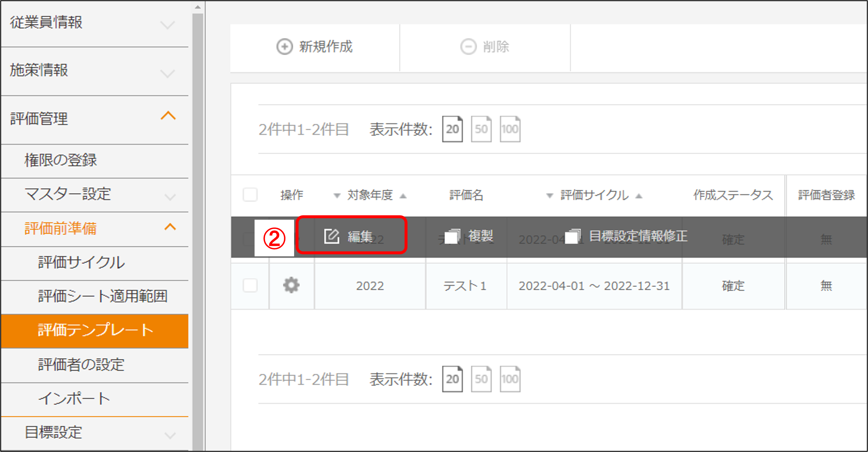Click the 編集 pencil icon

point(332,236)
